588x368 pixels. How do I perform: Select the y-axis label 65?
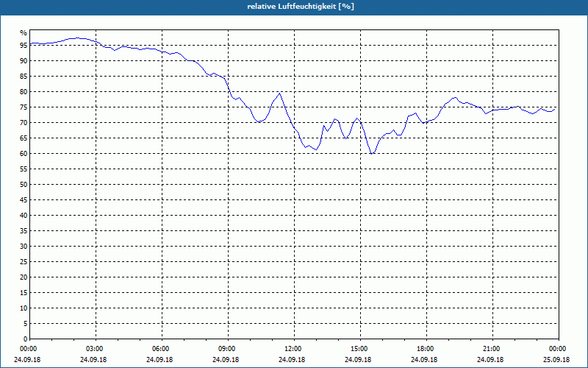click(24, 138)
